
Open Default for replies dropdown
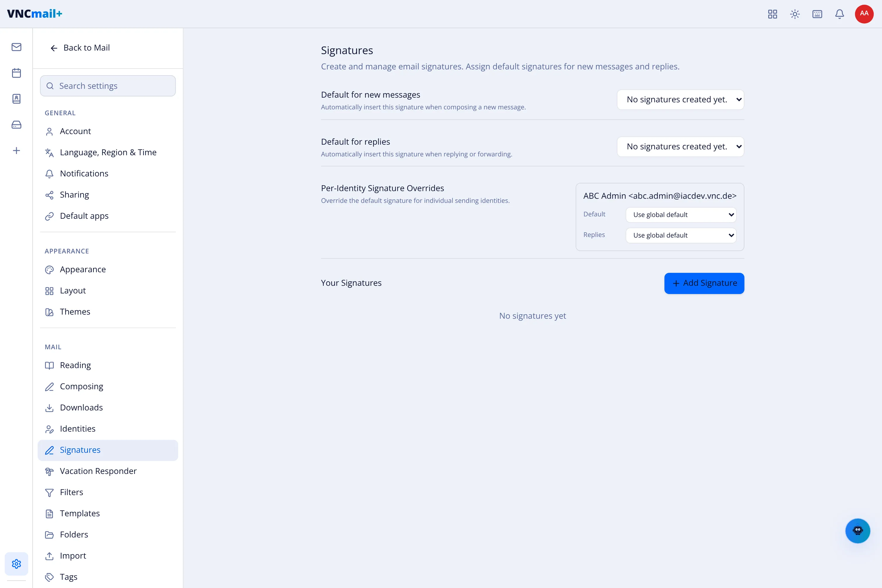680,147
